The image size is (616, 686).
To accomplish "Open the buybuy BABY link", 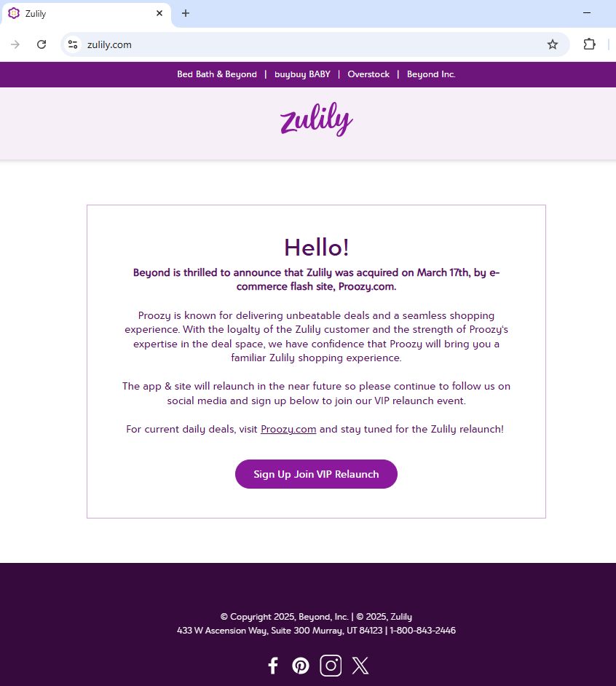I will point(302,74).
